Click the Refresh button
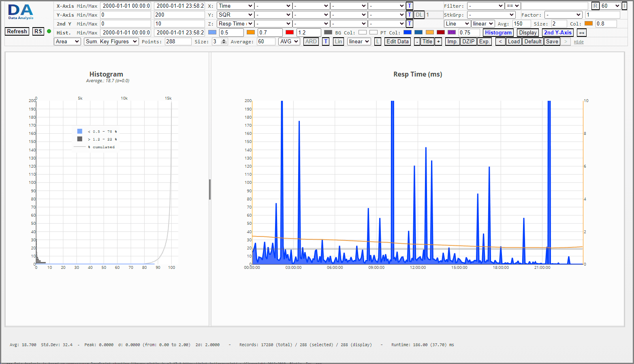Image resolution: width=634 pixels, height=364 pixels. pyautogui.click(x=17, y=31)
